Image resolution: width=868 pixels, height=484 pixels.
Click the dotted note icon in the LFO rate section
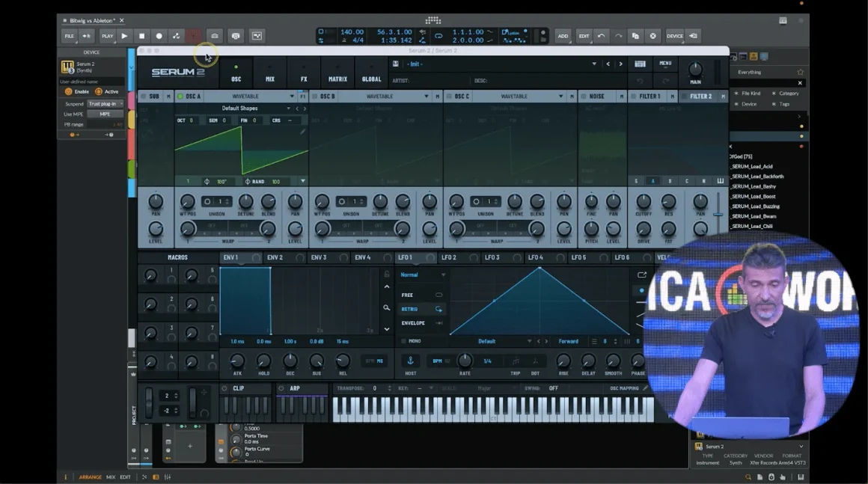535,361
